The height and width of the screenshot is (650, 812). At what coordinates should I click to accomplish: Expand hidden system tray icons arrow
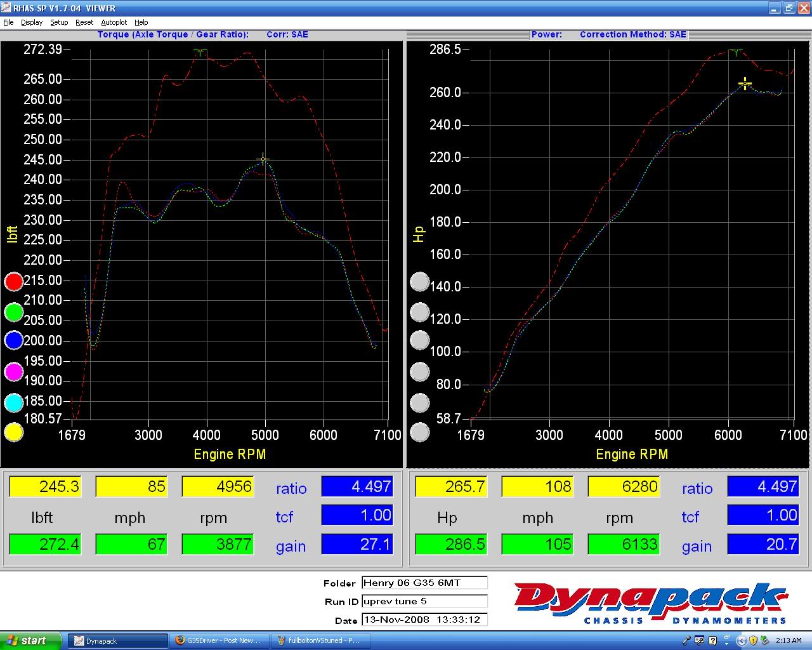[742, 640]
